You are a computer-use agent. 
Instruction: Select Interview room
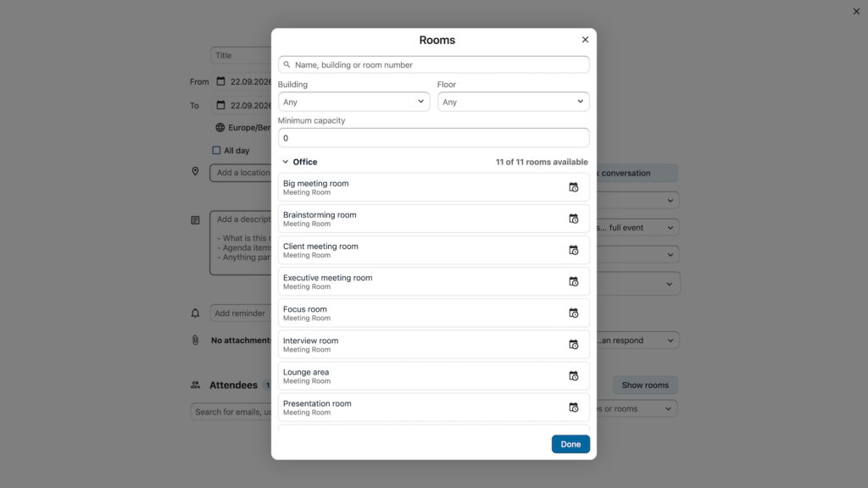coord(434,345)
